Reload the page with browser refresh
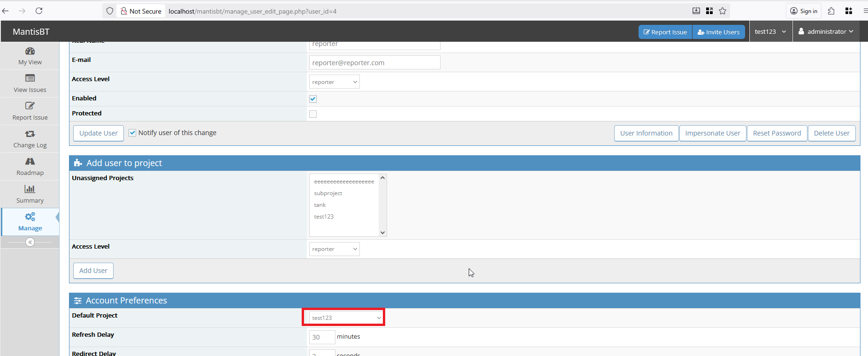The image size is (868, 356). click(39, 11)
